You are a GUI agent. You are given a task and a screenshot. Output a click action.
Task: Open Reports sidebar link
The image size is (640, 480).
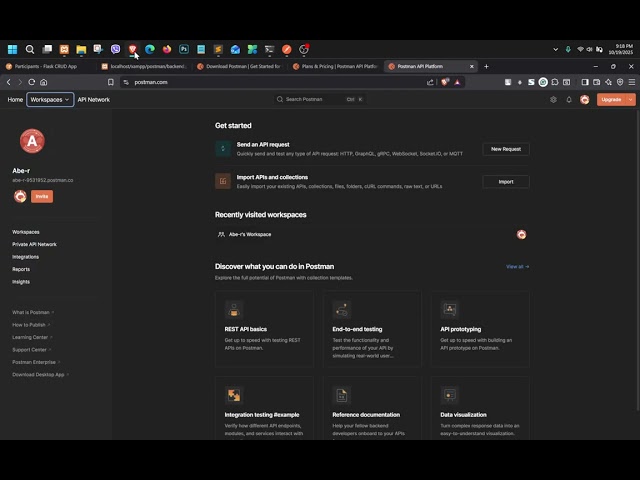click(21, 269)
